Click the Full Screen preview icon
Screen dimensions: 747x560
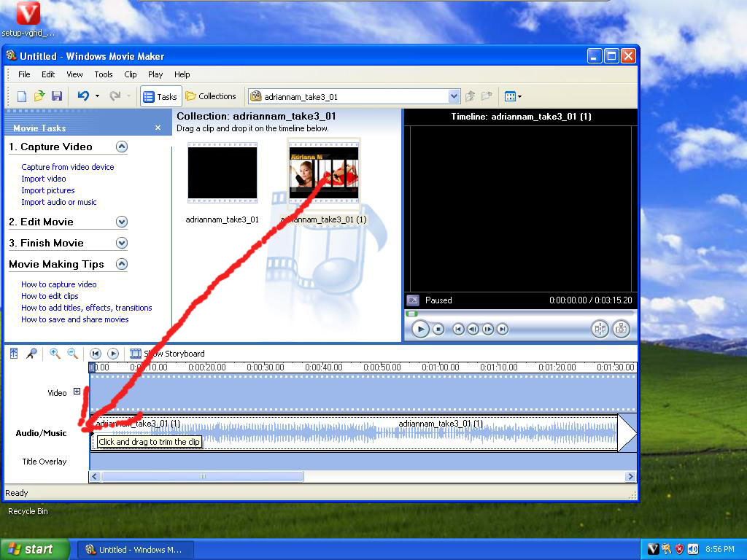413,300
